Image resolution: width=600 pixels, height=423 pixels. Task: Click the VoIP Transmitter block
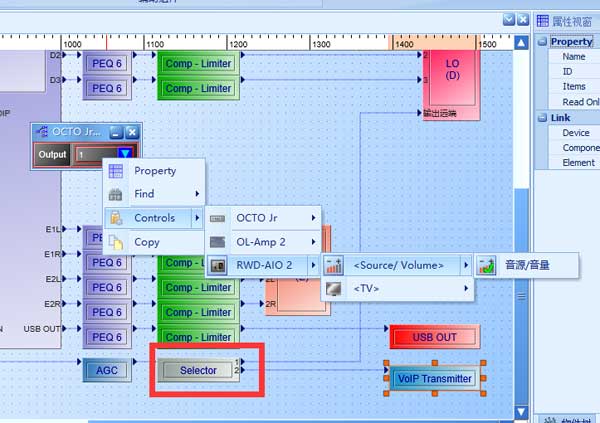(x=434, y=379)
